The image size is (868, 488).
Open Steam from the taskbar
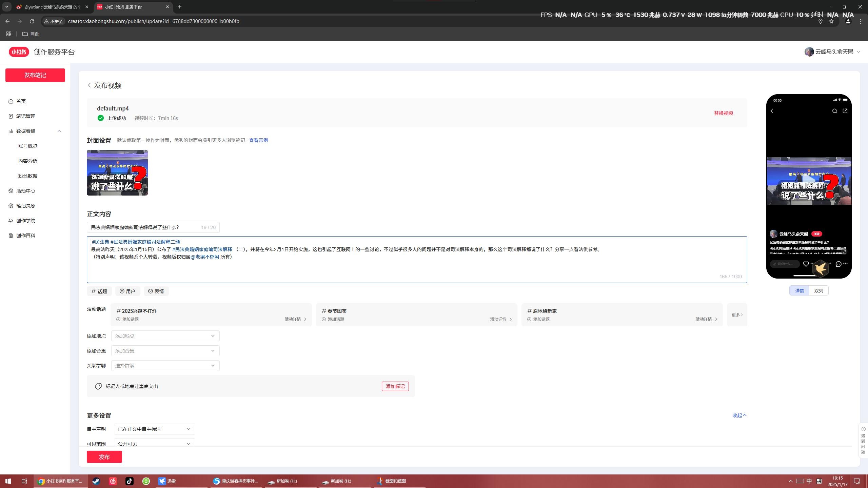(x=96, y=481)
